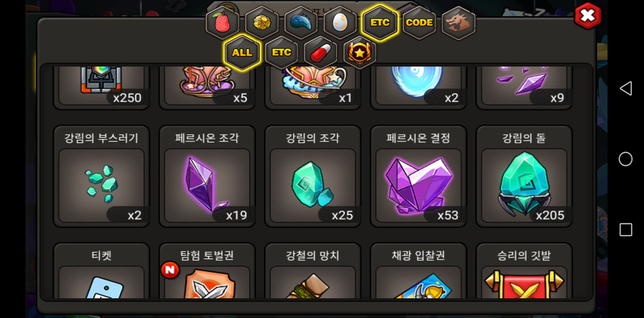Open the dragon head category icon
The width and height of the screenshot is (644, 318).
(x=458, y=23)
